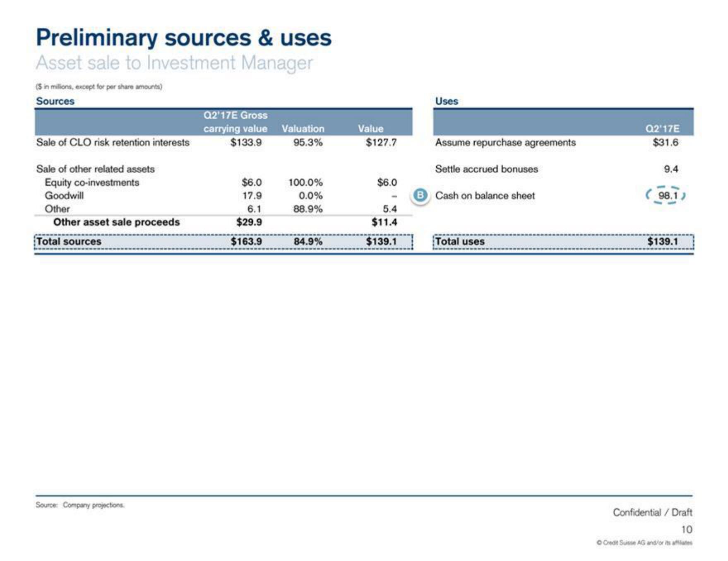Click the 'Uses' section heading
Screen dimensions: 728x561
[x=447, y=101]
